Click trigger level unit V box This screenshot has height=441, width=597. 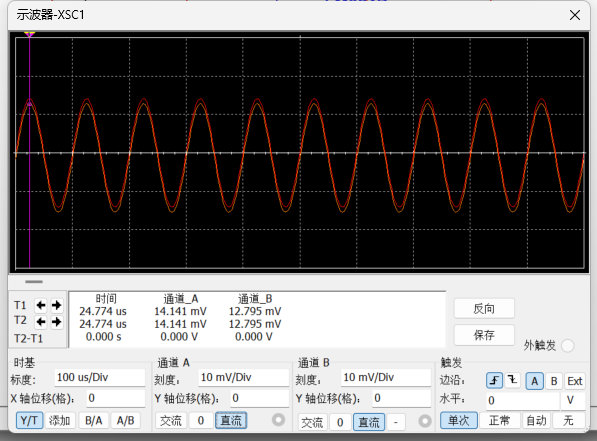point(573,401)
